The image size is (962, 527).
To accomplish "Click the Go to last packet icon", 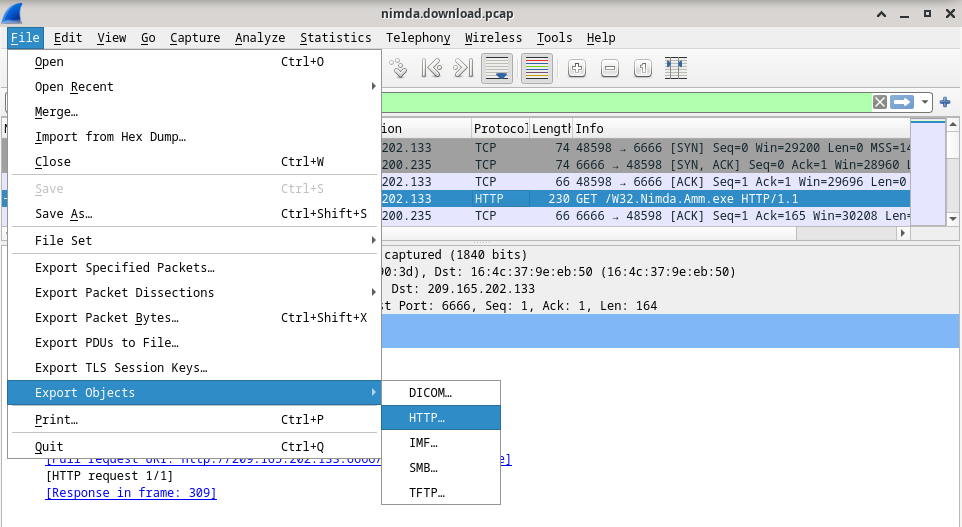I will 463,68.
